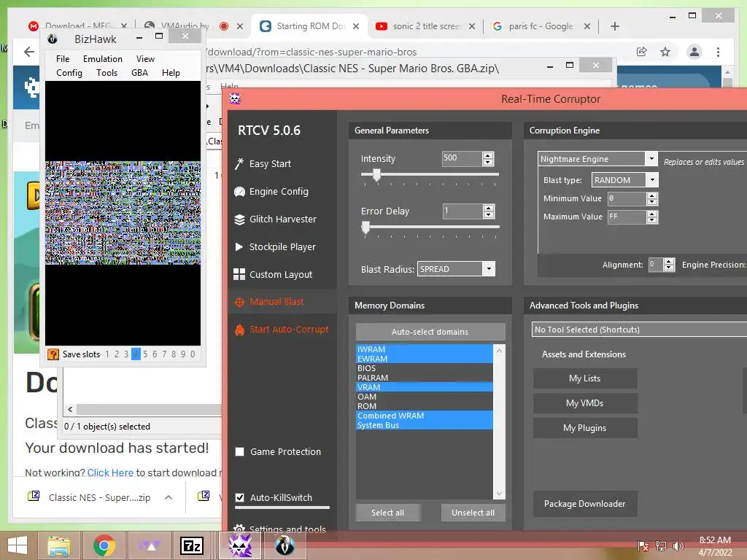Click Error Delay spinner arrows
747x560 pixels.
pyautogui.click(x=488, y=211)
